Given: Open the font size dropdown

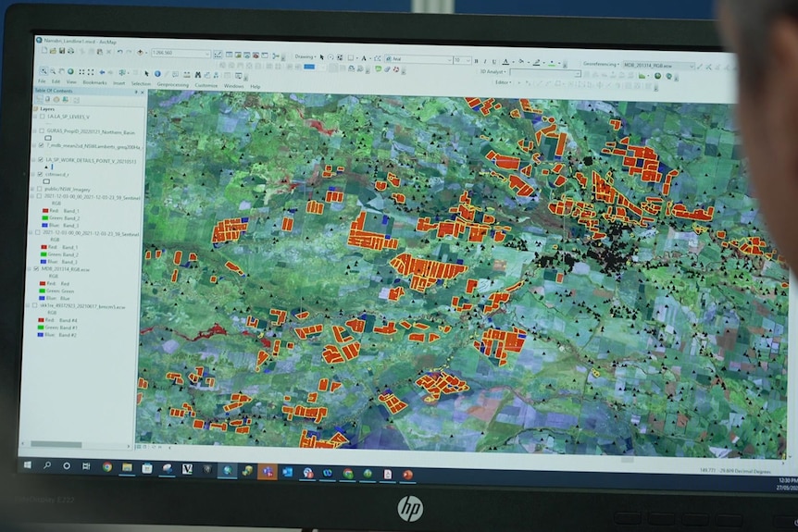Looking at the screenshot, I should click(468, 60).
